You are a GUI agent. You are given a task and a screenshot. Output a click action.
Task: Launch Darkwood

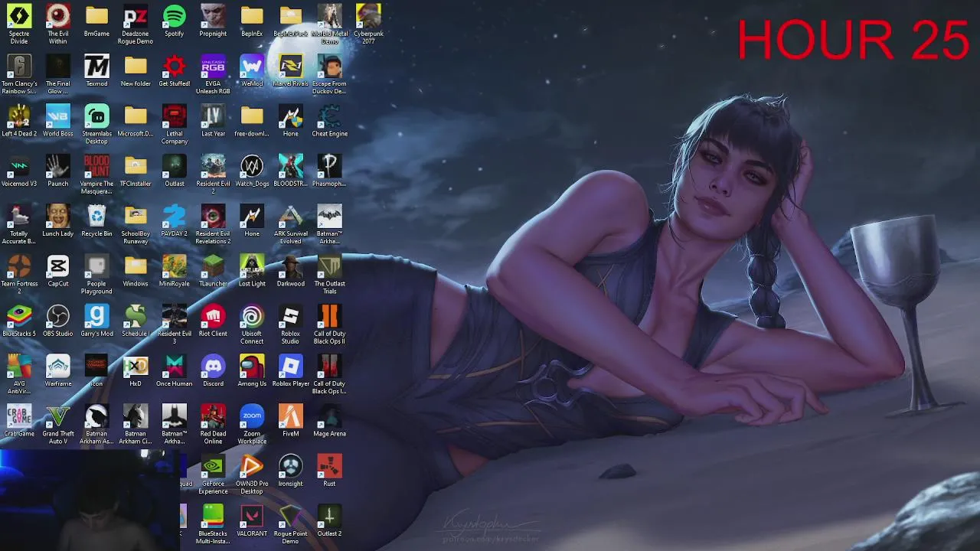pos(291,266)
